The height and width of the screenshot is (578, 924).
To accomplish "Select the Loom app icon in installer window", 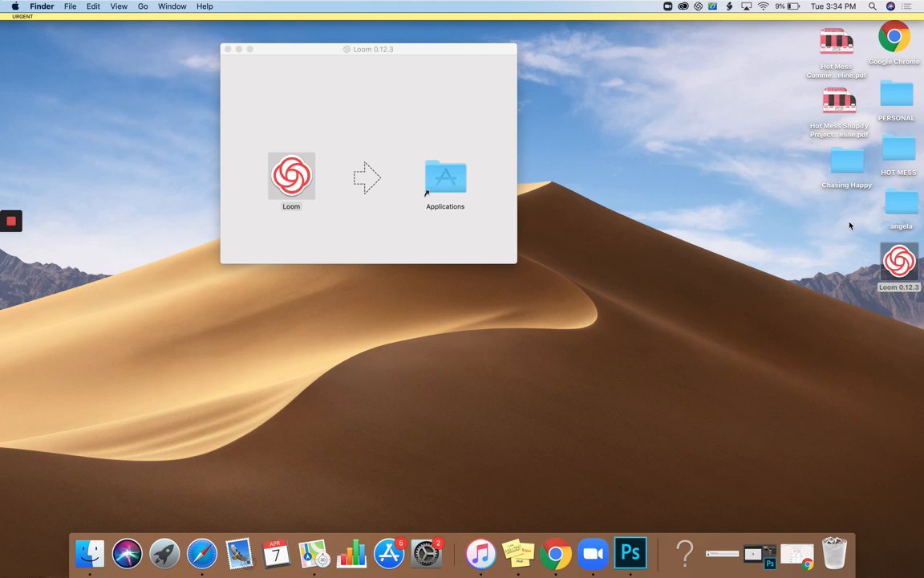I will (x=292, y=176).
